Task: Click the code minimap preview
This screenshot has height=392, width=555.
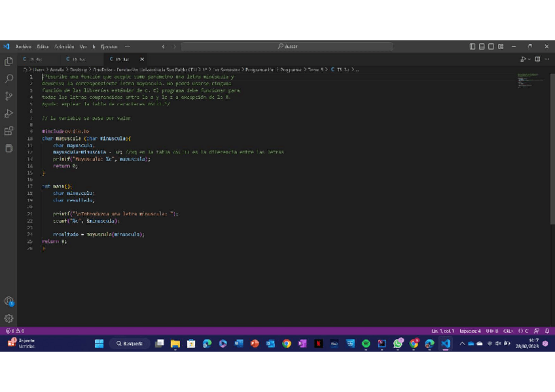Action: (x=529, y=80)
